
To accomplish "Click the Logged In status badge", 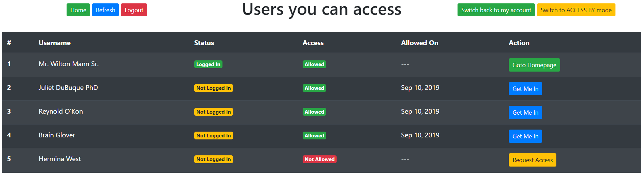I will (208, 64).
